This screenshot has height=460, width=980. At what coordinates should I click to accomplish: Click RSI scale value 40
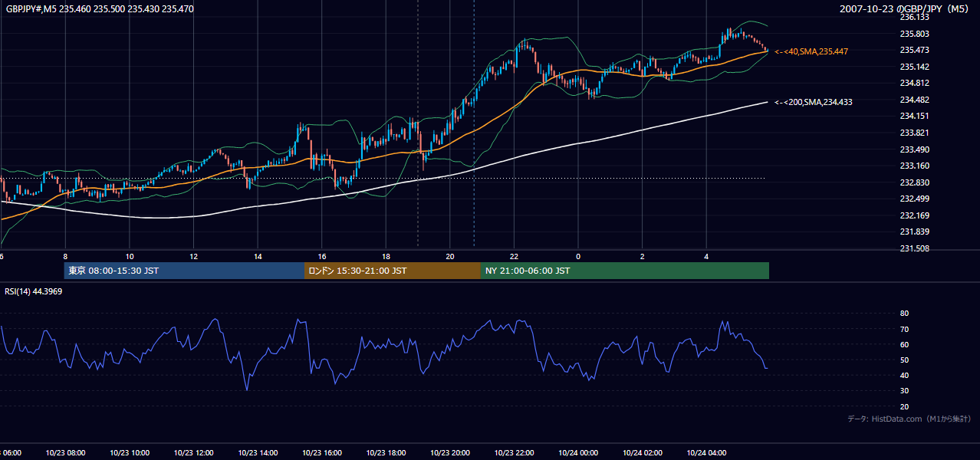[x=904, y=375]
